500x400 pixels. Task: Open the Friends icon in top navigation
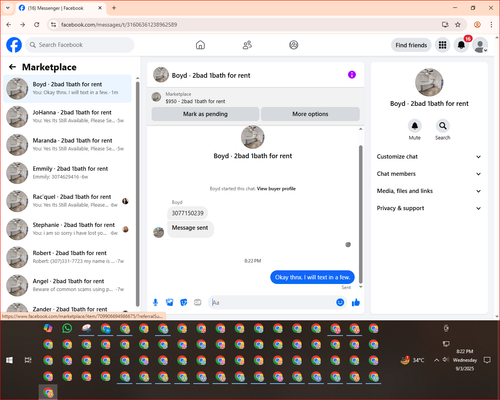point(247,45)
